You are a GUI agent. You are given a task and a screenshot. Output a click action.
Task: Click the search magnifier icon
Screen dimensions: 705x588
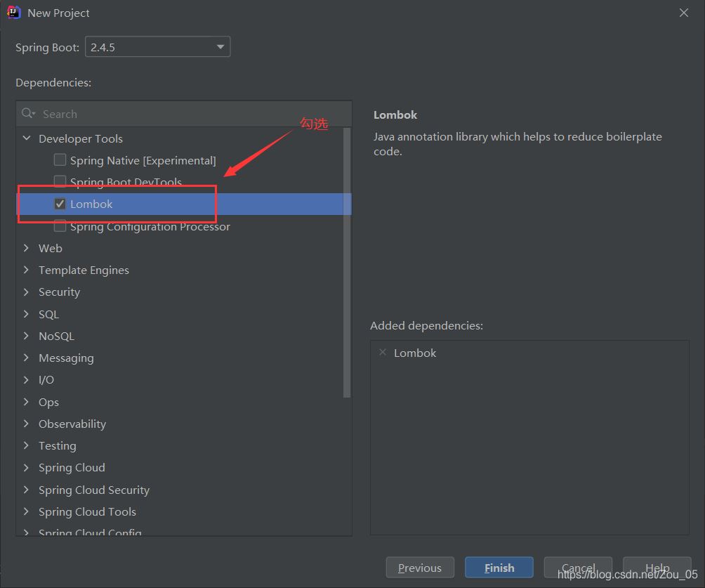tap(28, 114)
